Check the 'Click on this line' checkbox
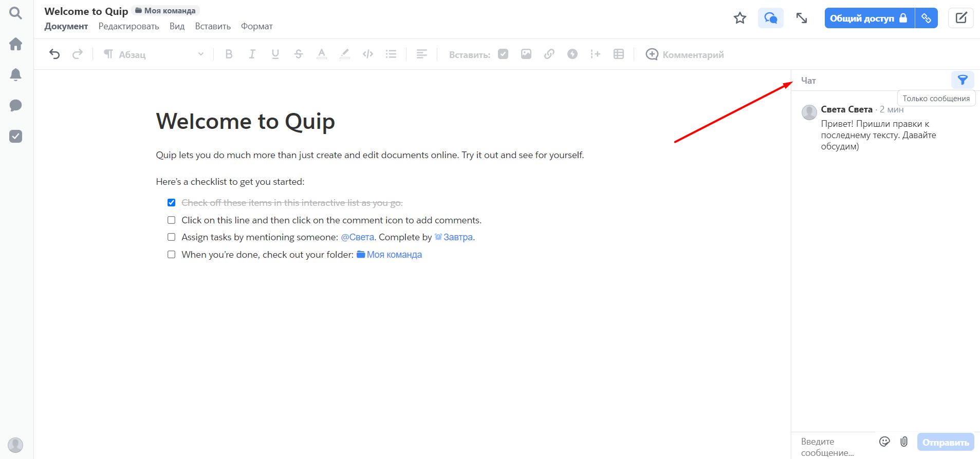The image size is (980, 459). (172, 220)
